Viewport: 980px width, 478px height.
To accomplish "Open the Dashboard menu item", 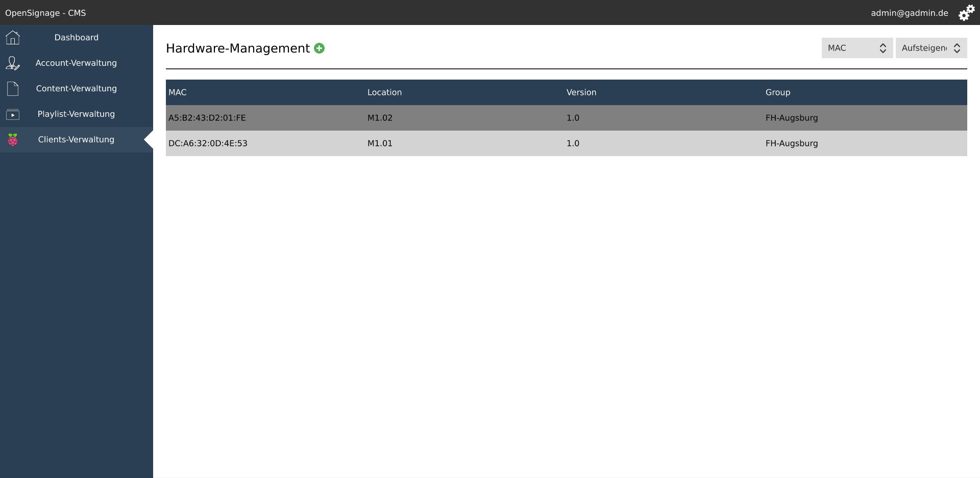I will (77, 38).
